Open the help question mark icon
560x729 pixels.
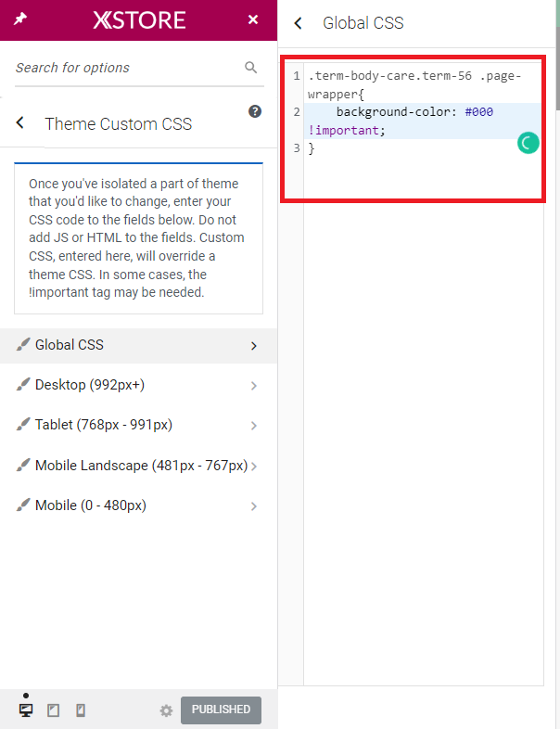point(255,111)
